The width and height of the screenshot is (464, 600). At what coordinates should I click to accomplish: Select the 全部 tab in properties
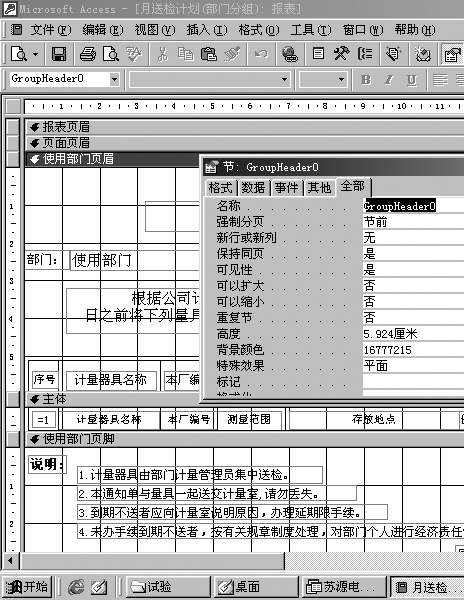tap(353, 187)
